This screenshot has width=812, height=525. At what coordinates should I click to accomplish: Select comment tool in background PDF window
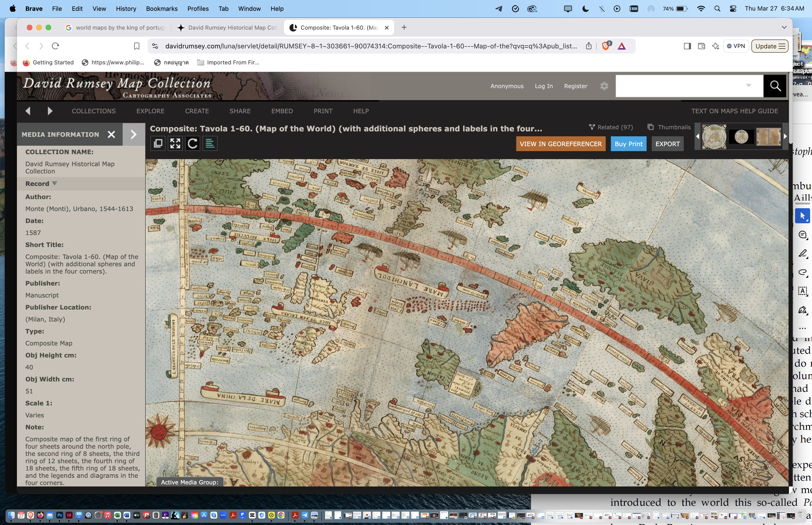[x=802, y=235]
